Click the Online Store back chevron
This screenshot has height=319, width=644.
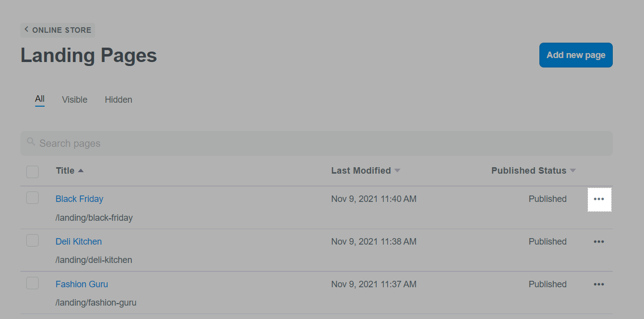coord(26,30)
